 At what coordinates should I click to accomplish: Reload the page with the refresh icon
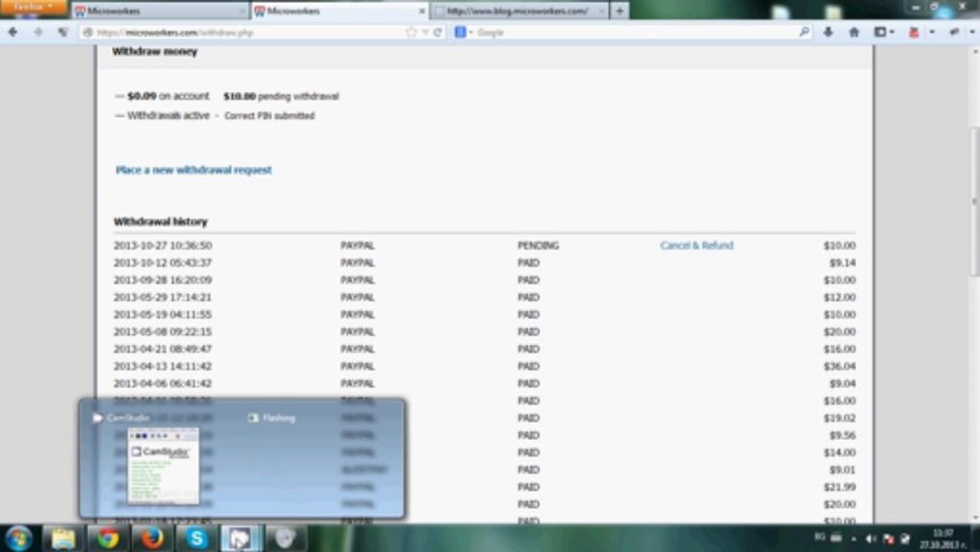point(438,32)
